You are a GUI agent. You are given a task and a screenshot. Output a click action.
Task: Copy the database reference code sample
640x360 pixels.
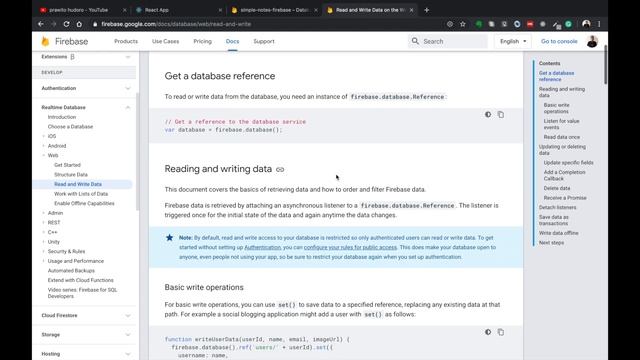[x=501, y=115]
